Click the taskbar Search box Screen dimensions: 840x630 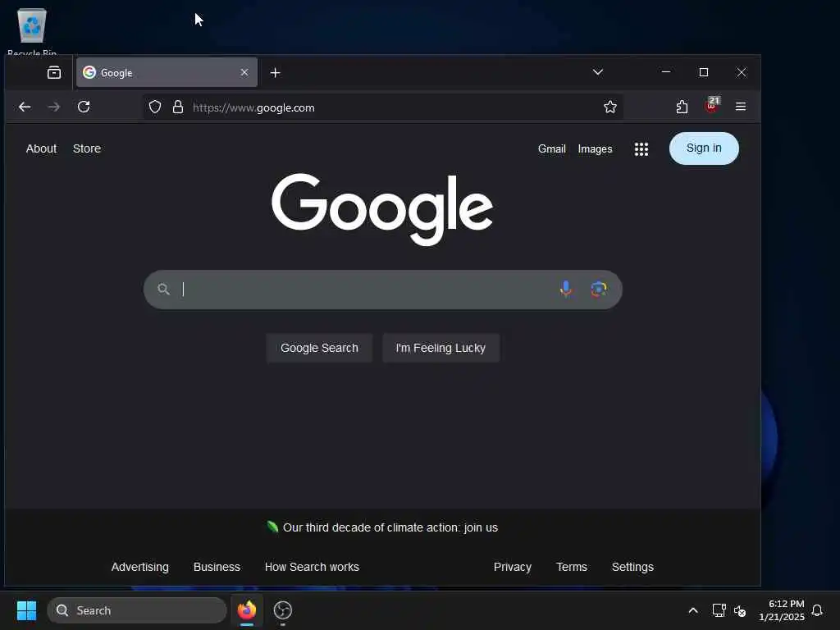pyautogui.click(x=137, y=610)
